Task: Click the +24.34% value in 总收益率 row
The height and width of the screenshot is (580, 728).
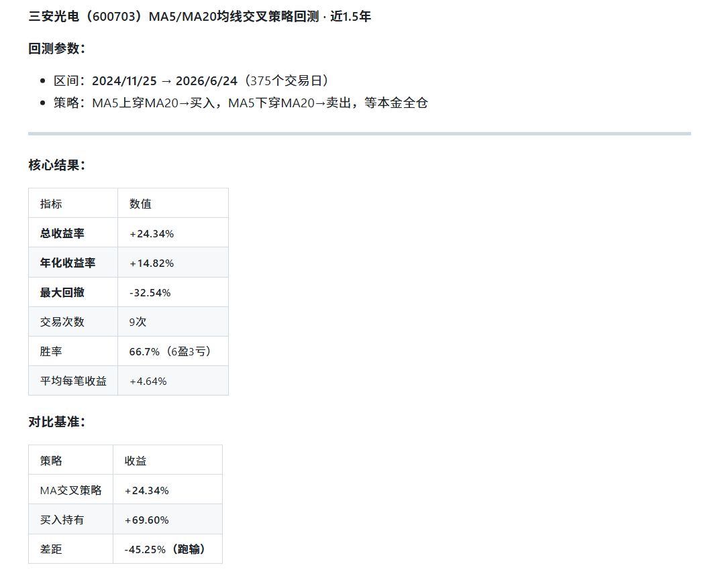Action: click(152, 234)
